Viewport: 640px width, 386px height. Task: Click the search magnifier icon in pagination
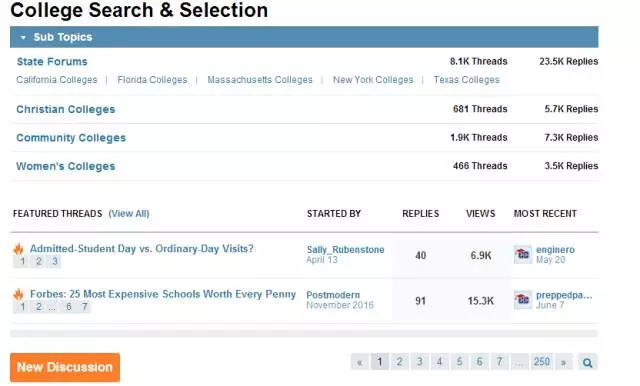click(x=587, y=362)
